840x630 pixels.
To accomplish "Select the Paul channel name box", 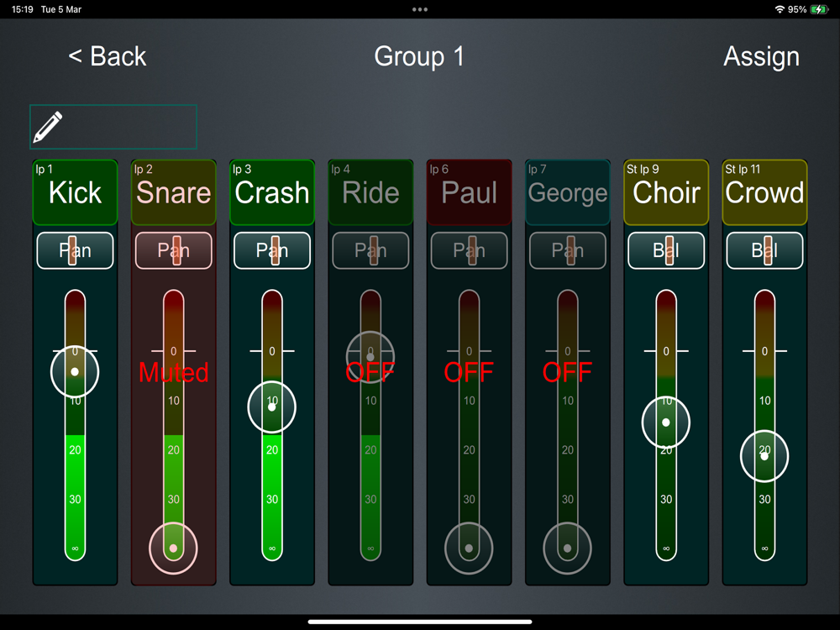I will [470, 192].
